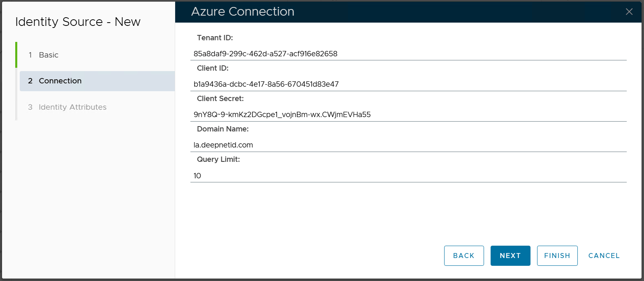Open the Identity Attributes step
The height and width of the screenshot is (281, 644).
[72, 107]
